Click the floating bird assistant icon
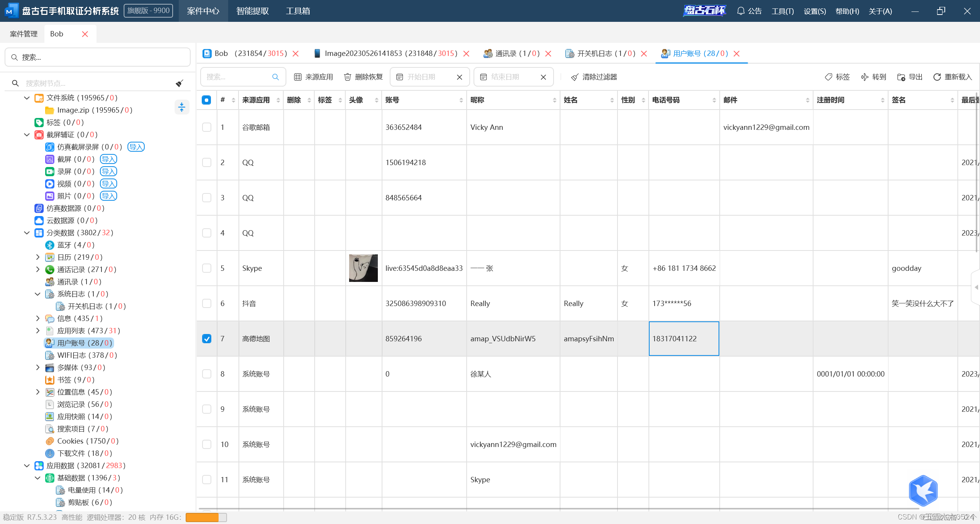The image size is (980, 524). 923,491
